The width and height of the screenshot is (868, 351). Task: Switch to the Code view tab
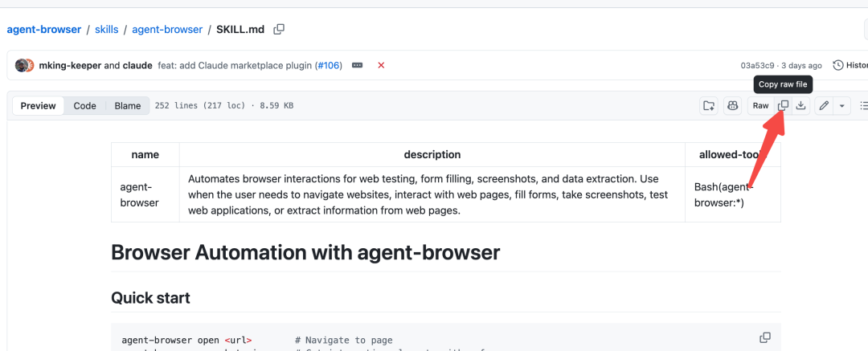[x=84, y=106]
